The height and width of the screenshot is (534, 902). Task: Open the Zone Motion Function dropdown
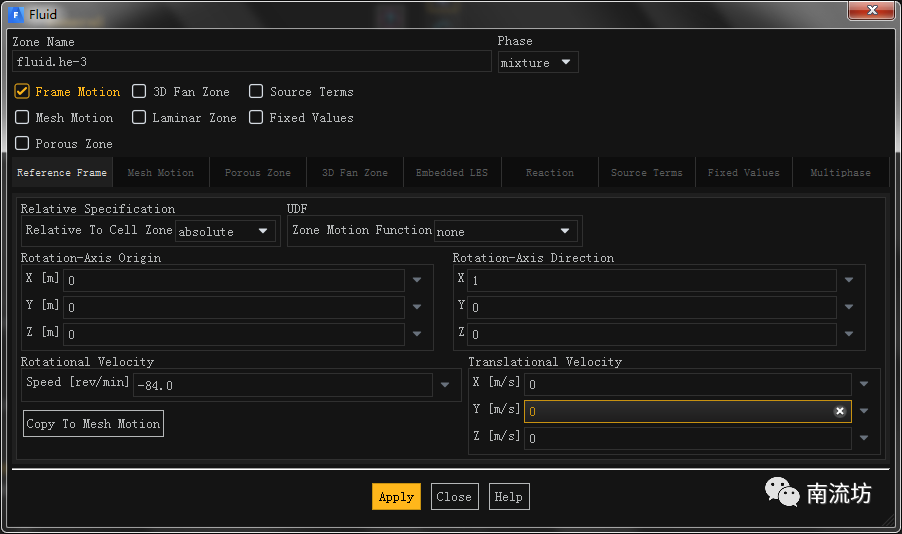tap(507, 231)
